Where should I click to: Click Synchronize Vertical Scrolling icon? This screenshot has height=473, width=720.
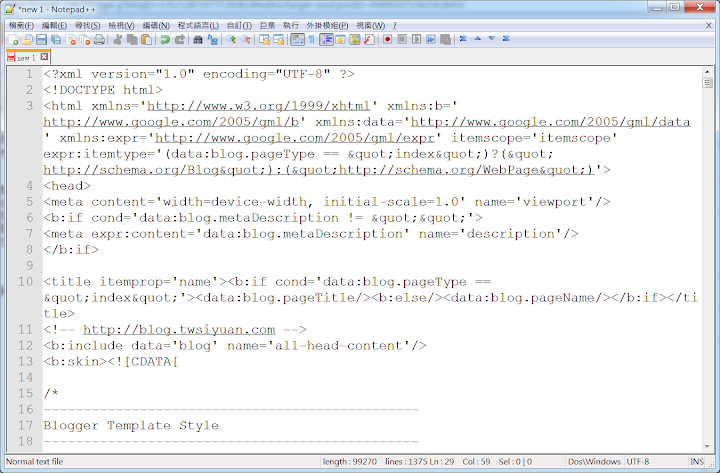click(264, 39)
